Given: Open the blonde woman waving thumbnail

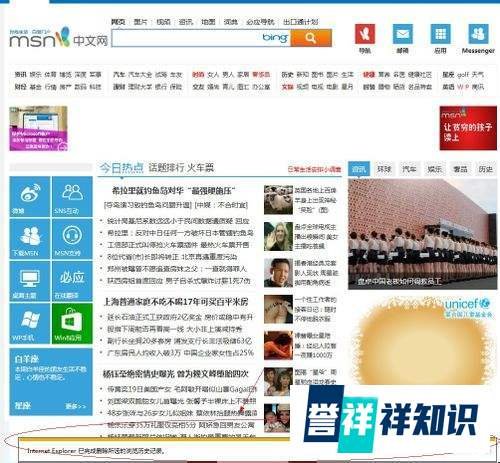Looking at the screenshot, I should (x=278, y=236).
